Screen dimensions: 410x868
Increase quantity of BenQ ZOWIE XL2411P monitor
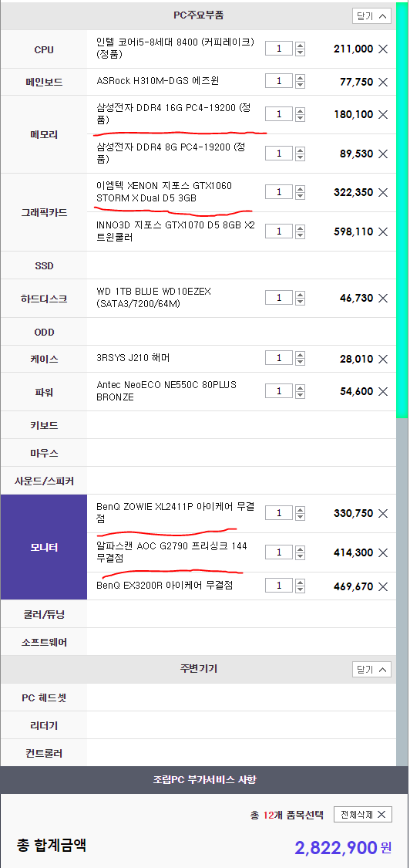(300, 510)
